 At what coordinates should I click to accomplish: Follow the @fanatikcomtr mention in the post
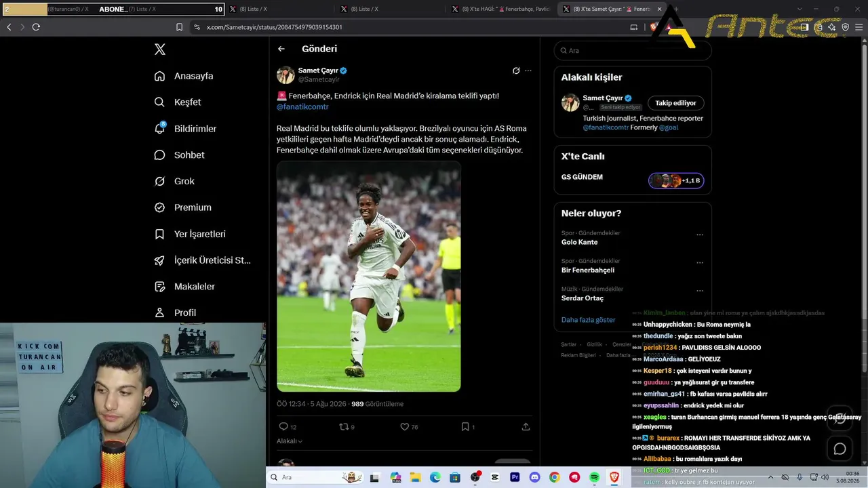click(x=302, y=107)
